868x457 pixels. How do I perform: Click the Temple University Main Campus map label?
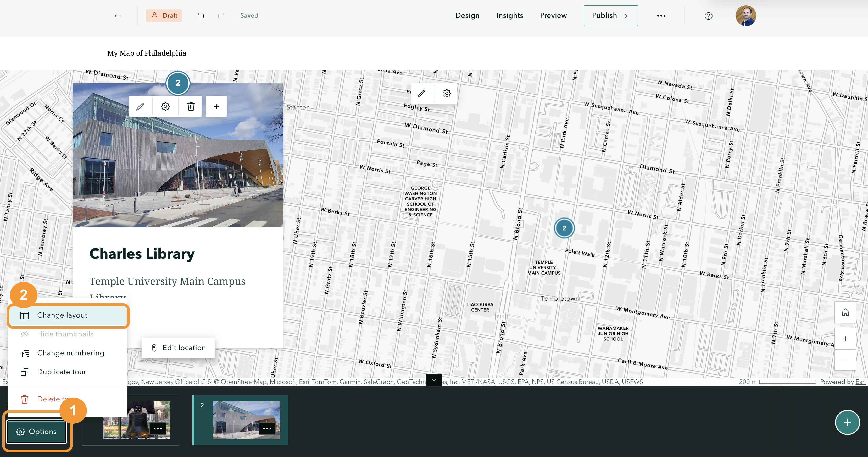pos(544,268)
